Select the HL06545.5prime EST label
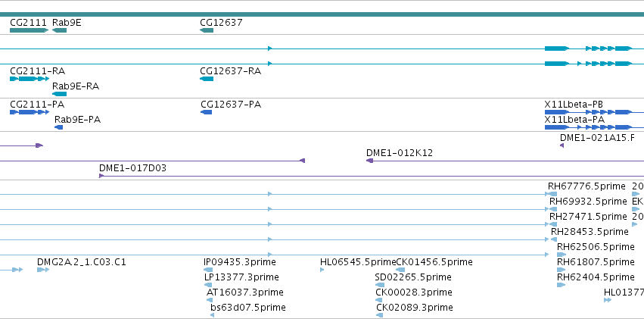The width and height of the screenshot is (644, 319). (358, 262)
